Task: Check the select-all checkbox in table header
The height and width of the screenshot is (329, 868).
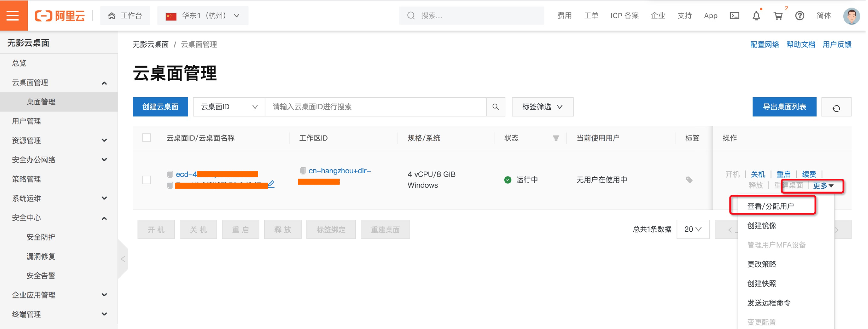Action: 146,138
